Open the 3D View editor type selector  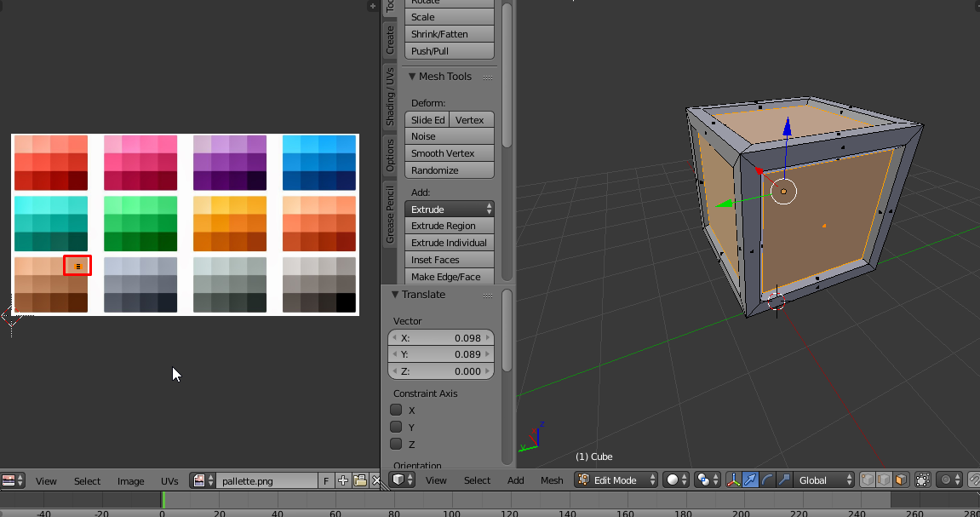402,480
